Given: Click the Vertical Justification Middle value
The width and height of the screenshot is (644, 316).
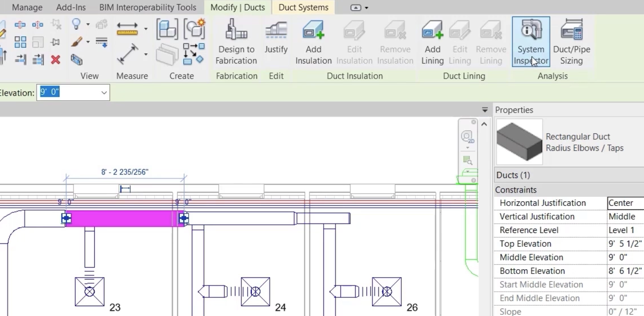Looking at the screenshot, I should tap(625, 217).
